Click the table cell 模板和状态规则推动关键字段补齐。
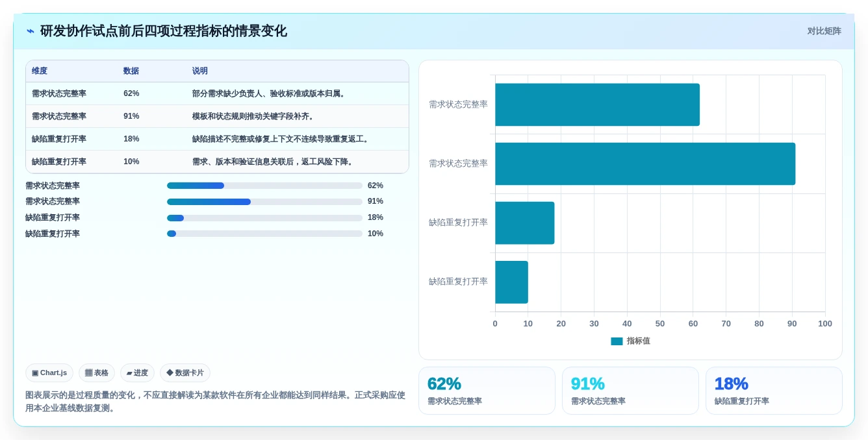This screenshot has width=868, height=440. 254,116
